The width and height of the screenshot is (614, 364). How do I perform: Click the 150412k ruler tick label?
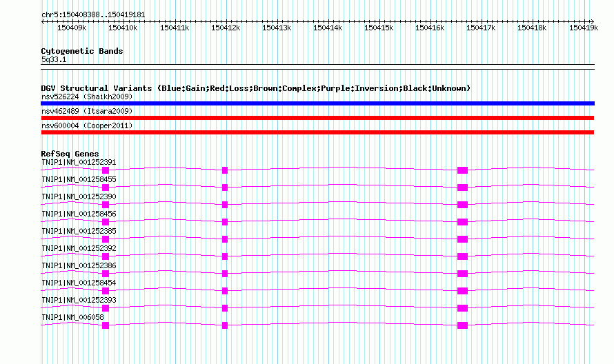pyautogui.click(x=226, y=28)
